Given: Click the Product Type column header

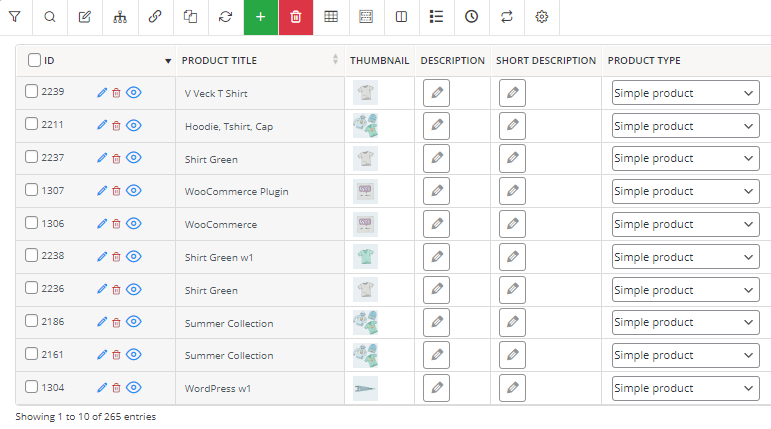Looking at the screenshot, I should pyautogui.click(x=644, y=61).
